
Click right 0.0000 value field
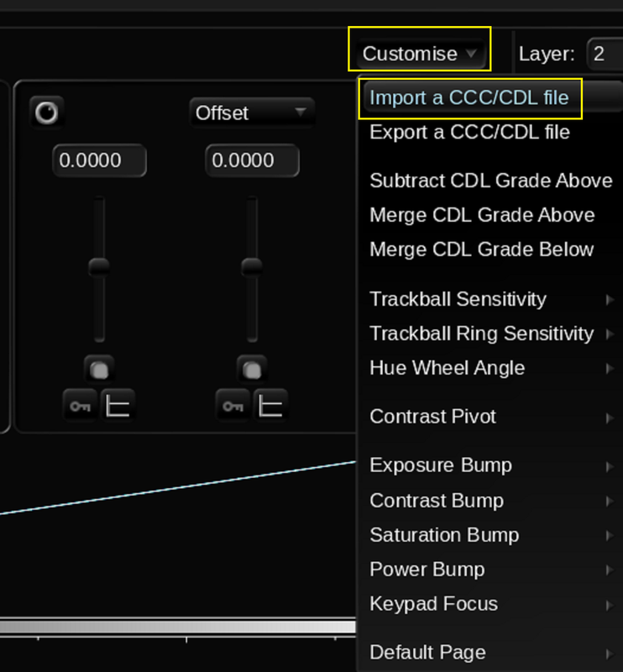(x=253, y=160)
